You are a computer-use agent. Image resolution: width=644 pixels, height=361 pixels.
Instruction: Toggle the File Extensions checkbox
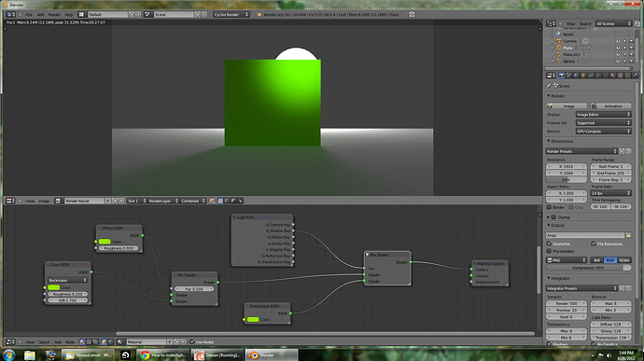[x=593, y=243]
